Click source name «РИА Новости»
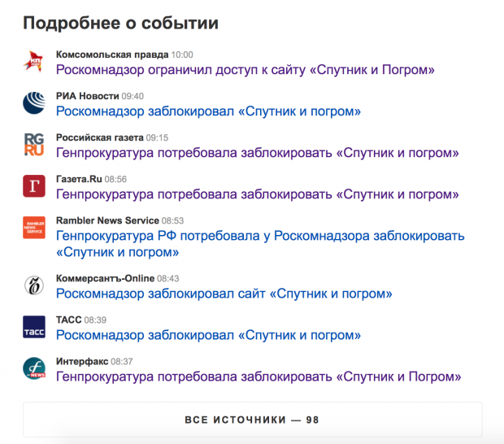 click(88, 96)
